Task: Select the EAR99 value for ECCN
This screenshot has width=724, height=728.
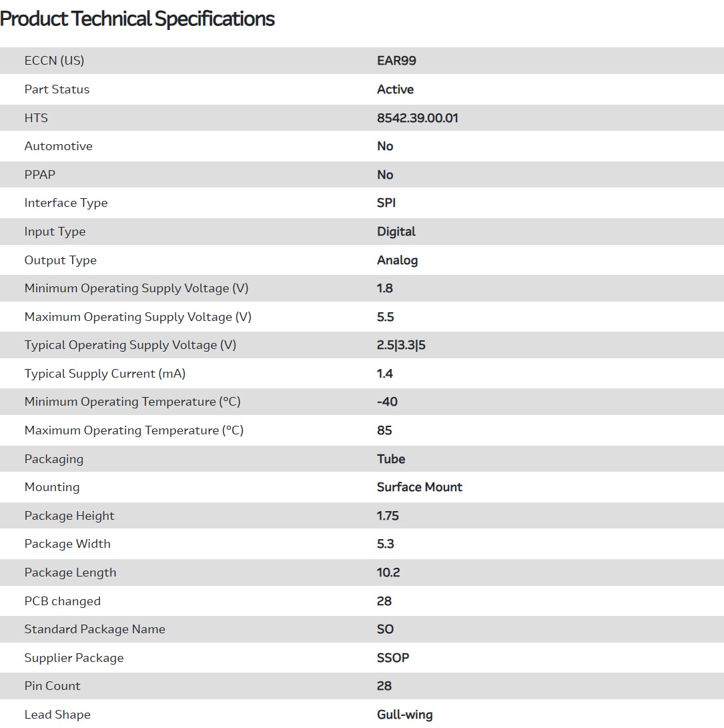Action: click(x=396, y=61)
